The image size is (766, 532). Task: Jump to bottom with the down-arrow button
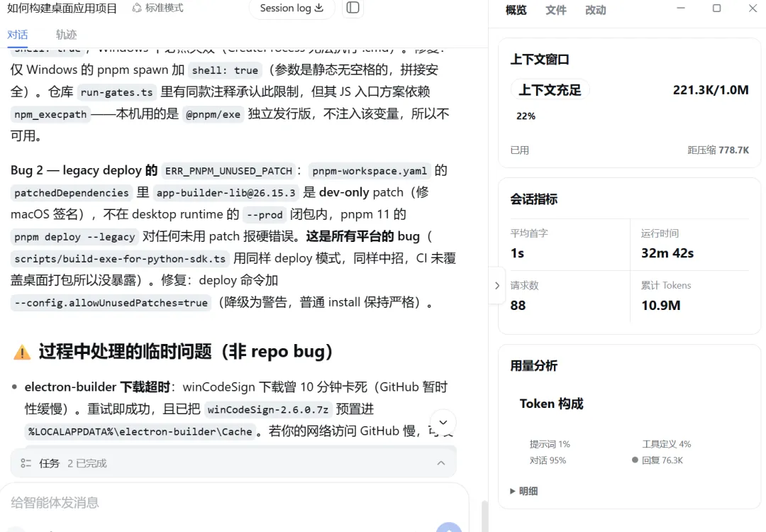(x=443, y=422)
